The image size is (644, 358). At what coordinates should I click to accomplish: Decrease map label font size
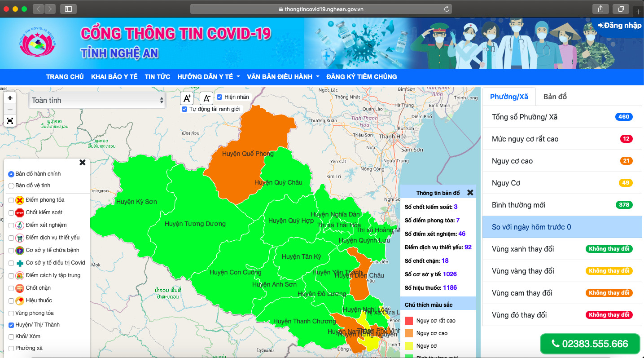tap(206, 98)
